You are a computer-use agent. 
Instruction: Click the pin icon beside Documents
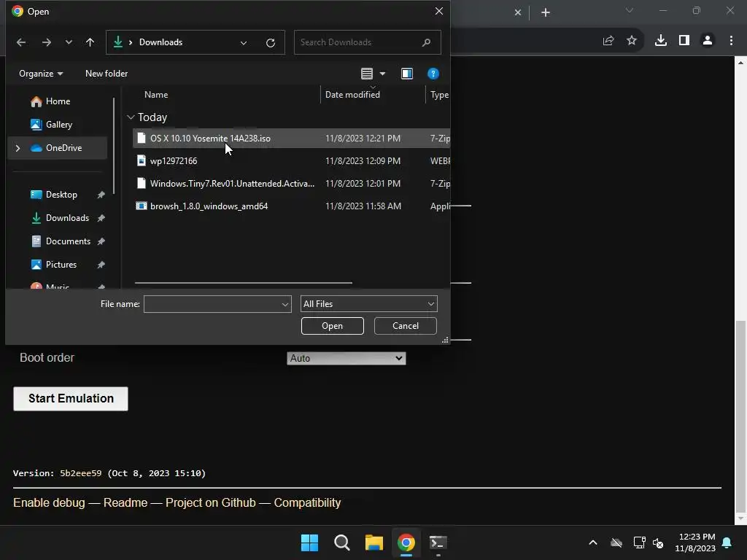pos(101,241)
